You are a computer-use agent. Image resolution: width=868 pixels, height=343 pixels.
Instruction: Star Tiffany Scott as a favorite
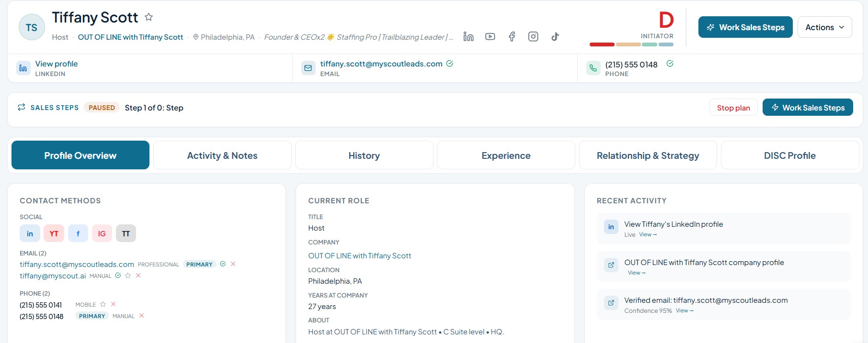[148, 17]
